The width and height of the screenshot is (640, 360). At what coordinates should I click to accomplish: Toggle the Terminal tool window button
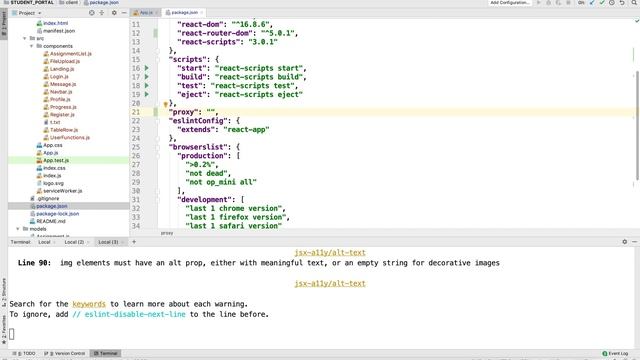point(105,353)
